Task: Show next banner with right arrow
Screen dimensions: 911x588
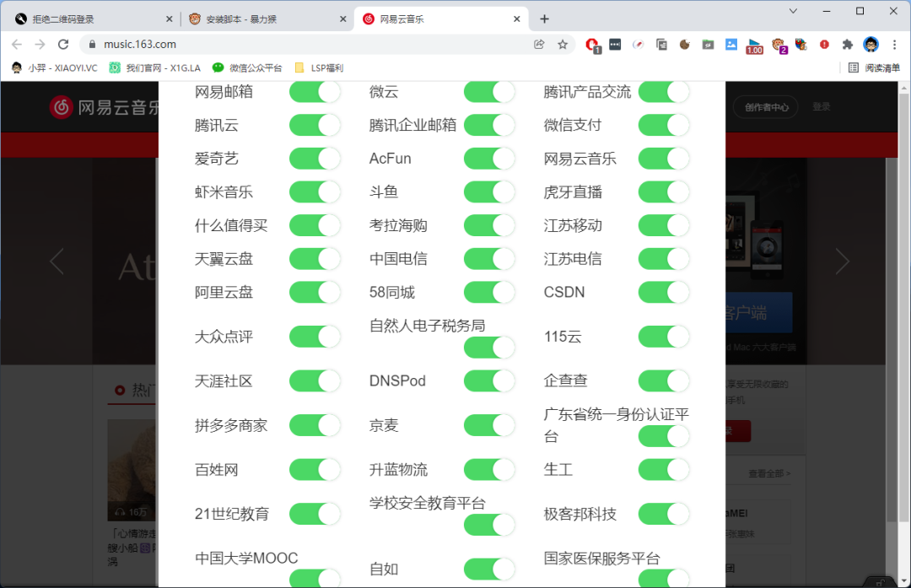Action: [843, 261]
